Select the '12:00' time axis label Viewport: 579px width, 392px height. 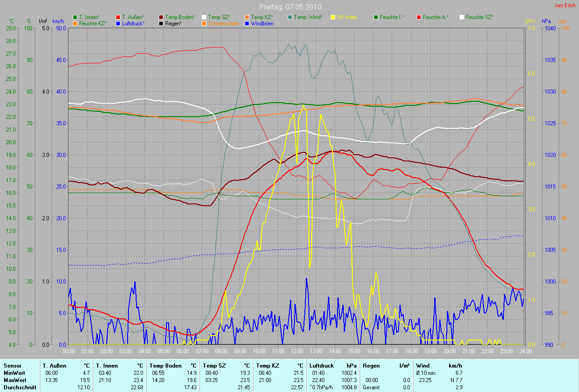297,351
